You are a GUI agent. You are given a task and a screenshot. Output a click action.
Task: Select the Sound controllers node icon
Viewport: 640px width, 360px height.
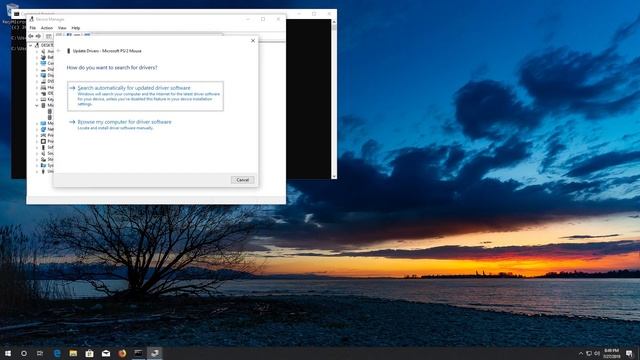(43, 153)
